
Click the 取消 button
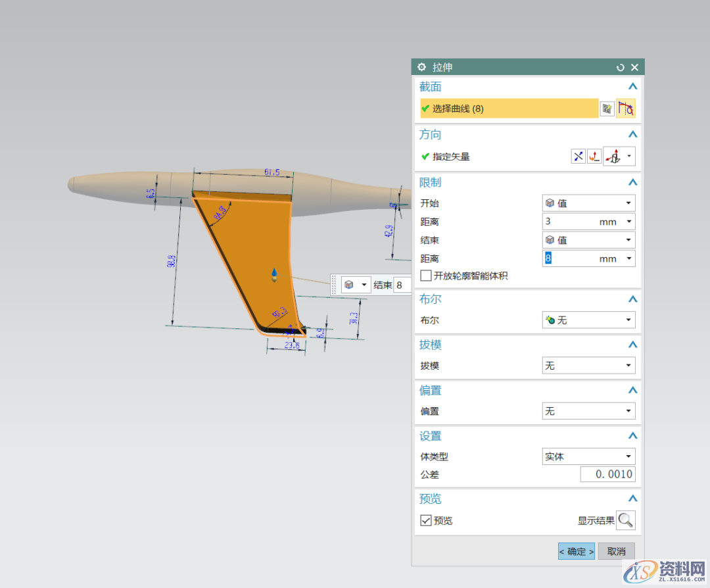pyautogui.click(x=616, y=551)
